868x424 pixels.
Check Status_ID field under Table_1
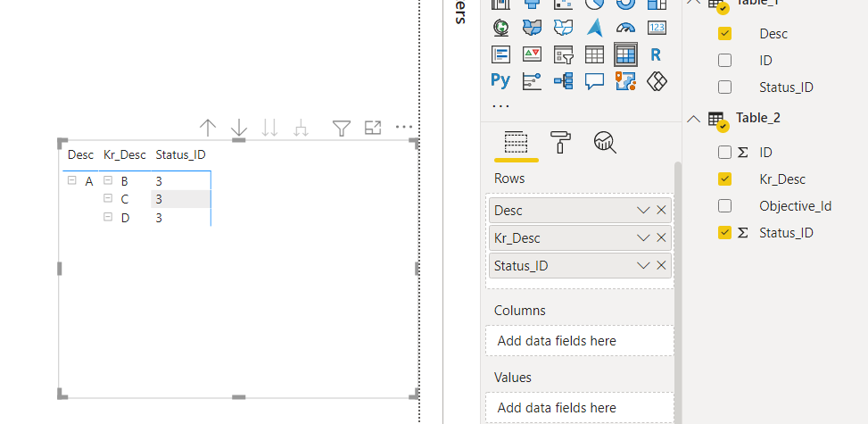click(724, 87)
